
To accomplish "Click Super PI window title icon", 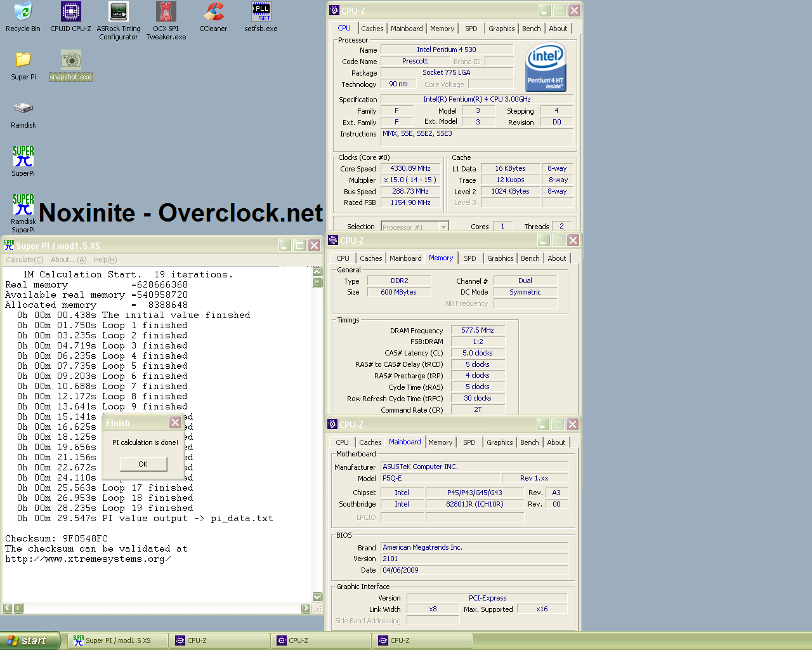I will click(x=9, y=245).
